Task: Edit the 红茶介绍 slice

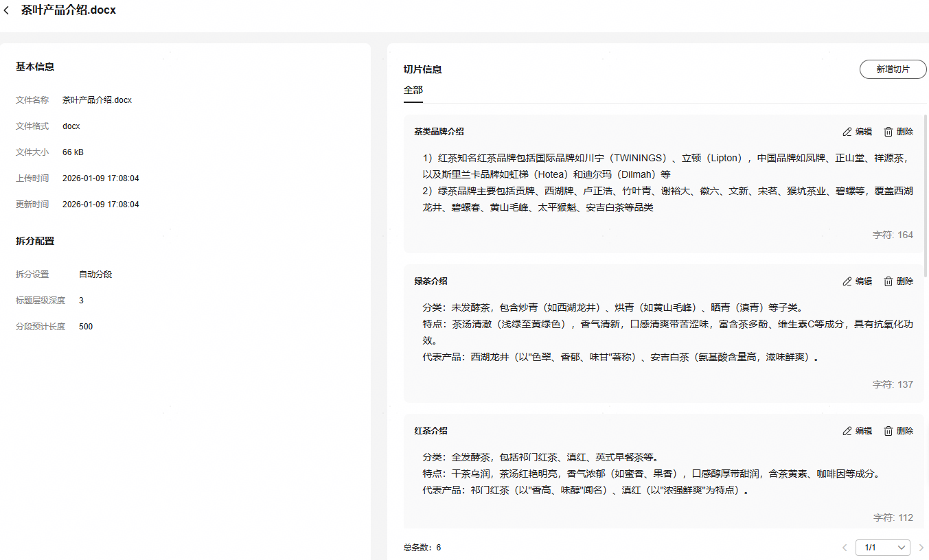Action: 857,431
